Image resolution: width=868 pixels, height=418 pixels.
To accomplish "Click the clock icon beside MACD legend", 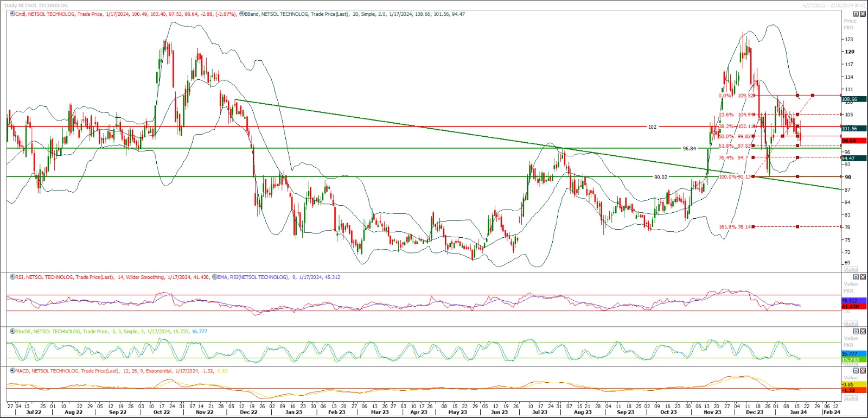I will [x=12, y=371].
